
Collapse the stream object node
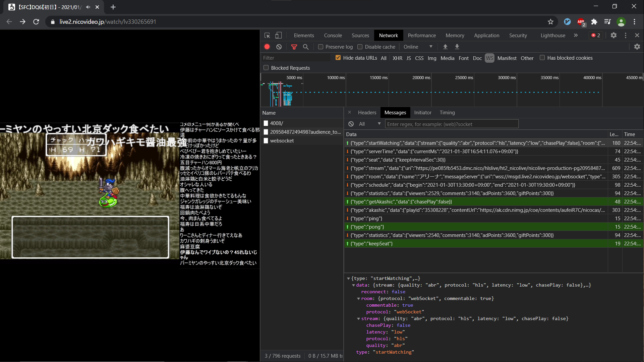coord(358,319)
